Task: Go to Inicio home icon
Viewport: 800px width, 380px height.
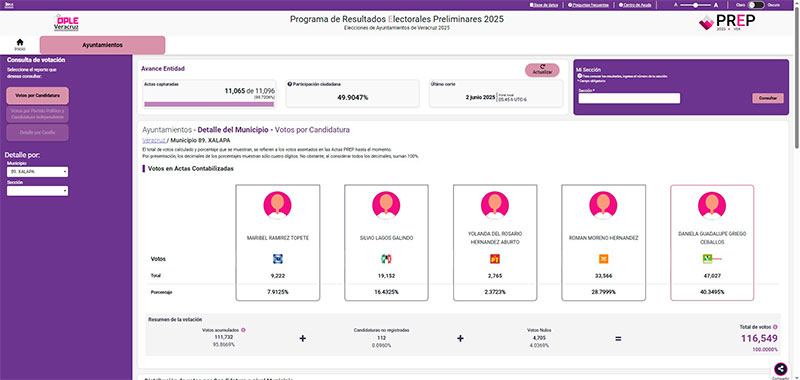Action: pyautogui.click(x=20, y=42)
